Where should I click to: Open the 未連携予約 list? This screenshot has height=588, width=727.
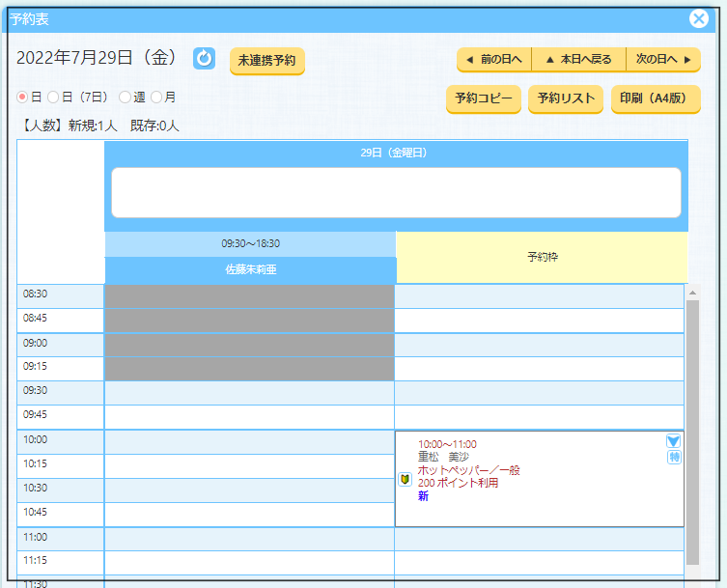tap(266, 60)
